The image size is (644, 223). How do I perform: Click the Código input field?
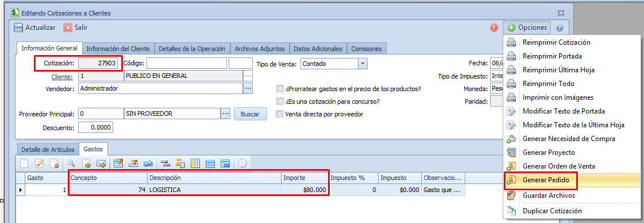pyautogui.click(x=187, y=64)
